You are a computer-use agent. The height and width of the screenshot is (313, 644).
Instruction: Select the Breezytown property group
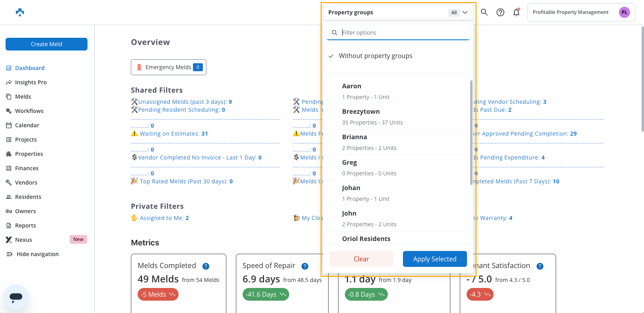click(x=396, y=117)
